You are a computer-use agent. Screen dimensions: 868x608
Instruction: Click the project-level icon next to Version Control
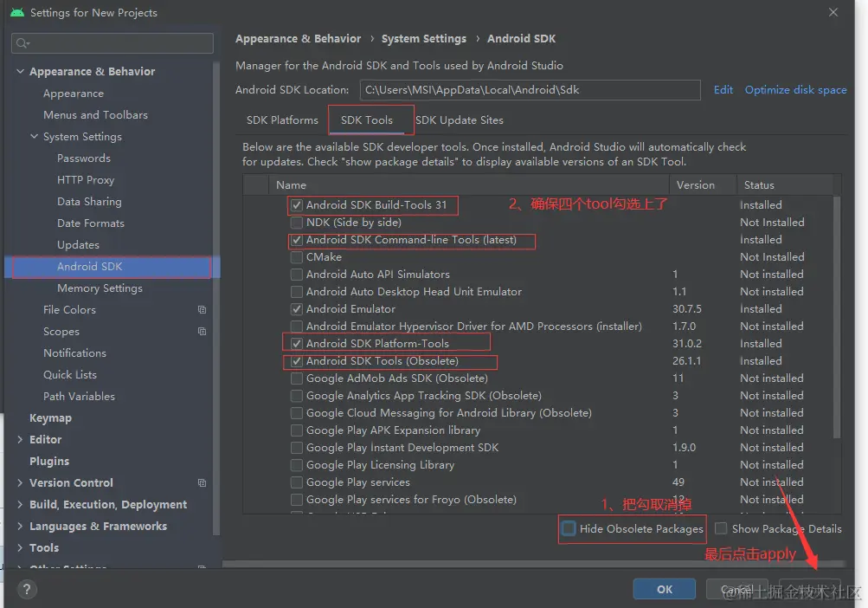(x=202, y=482)
